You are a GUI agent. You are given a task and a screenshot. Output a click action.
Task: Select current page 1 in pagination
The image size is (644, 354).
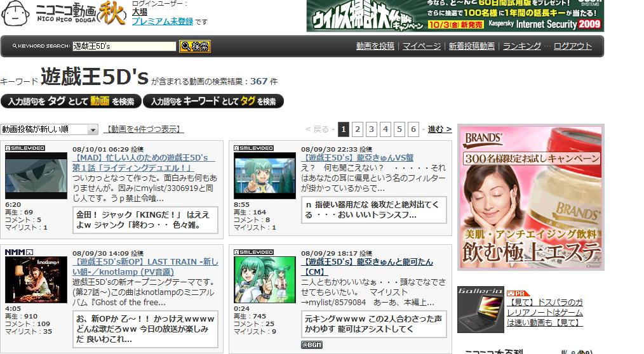[344, 129]
